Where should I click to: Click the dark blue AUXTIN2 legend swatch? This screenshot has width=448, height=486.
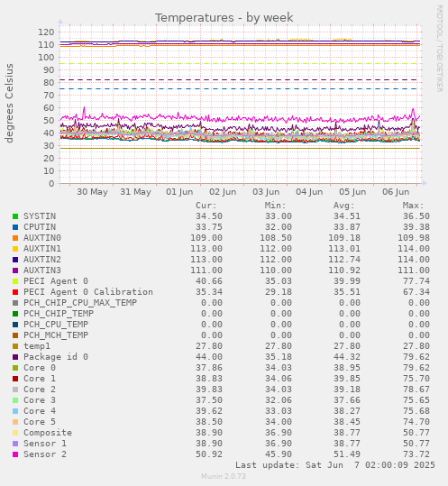(15, 260)
